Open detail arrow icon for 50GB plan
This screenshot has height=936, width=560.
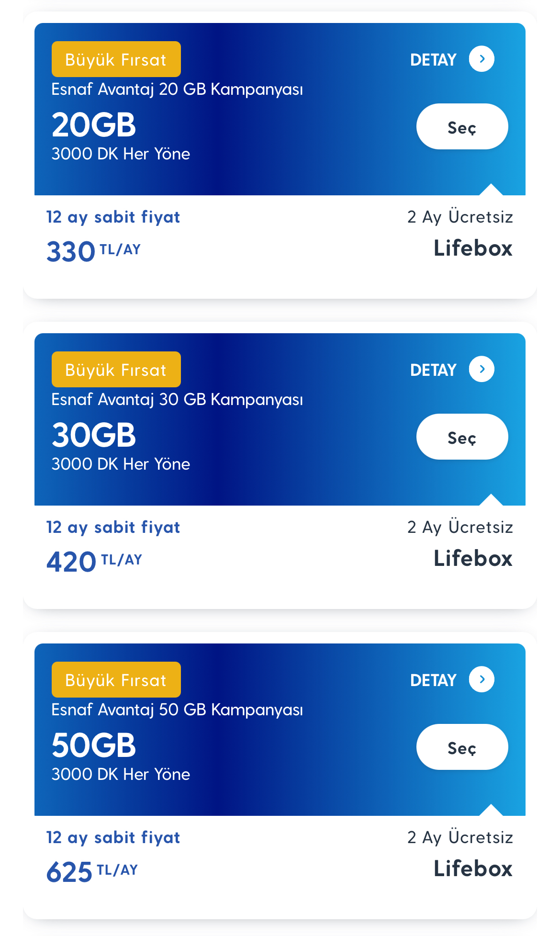[482, 679]
